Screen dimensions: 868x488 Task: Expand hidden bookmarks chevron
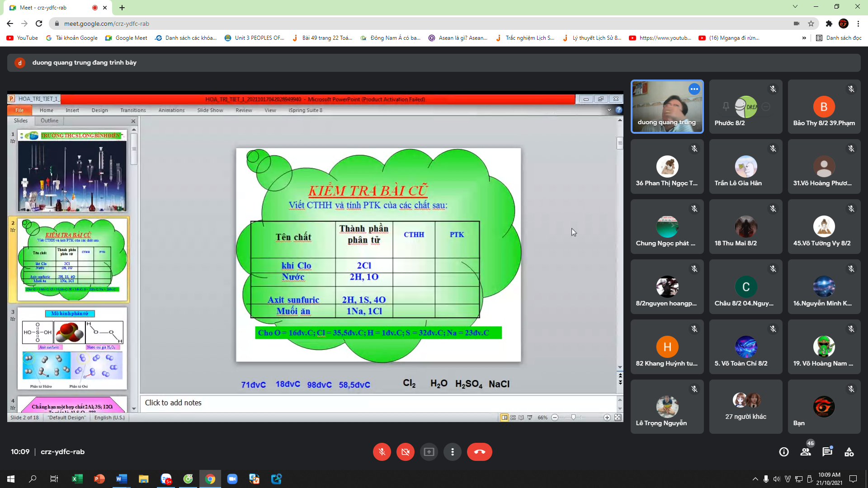pyautogui.click(x=804, y=38)
